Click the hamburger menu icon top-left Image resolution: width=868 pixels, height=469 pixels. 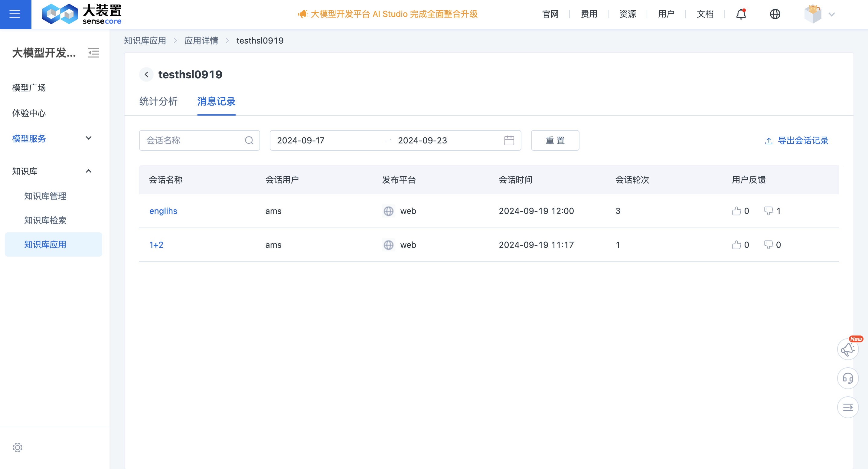coord(16,15)
